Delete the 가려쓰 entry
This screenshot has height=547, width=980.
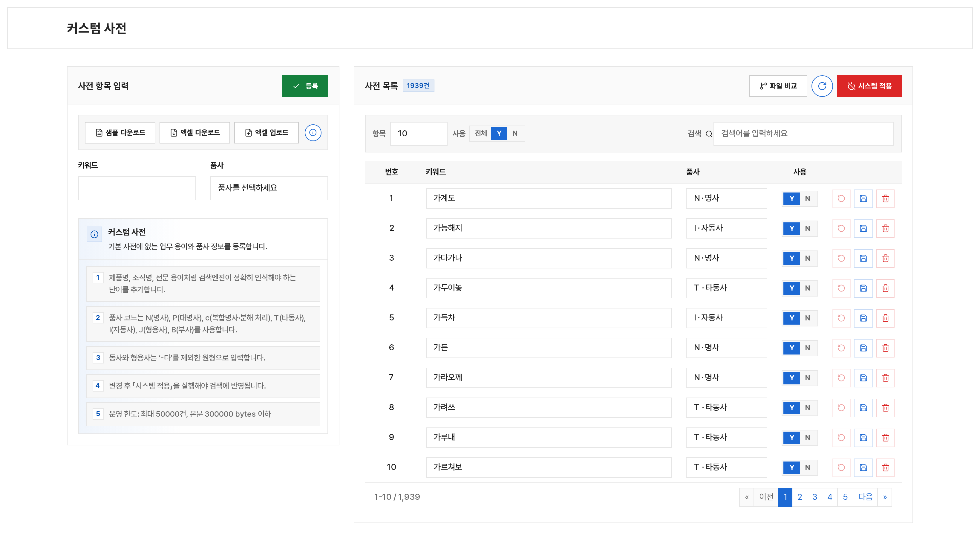[x=885, y=408]
